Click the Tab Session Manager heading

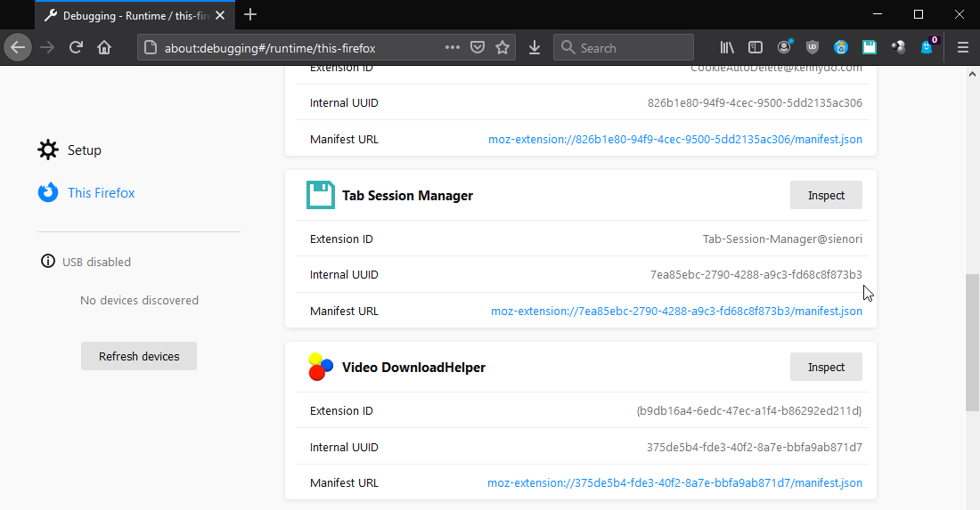pyautogui.click(x=407, y=196)
